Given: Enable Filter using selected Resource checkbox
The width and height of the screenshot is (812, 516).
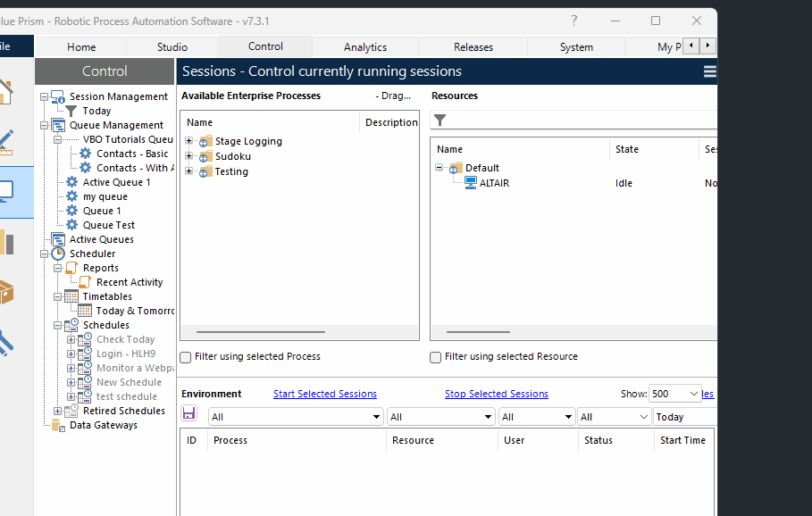Looking at the screenshot, I should (436, 357).
